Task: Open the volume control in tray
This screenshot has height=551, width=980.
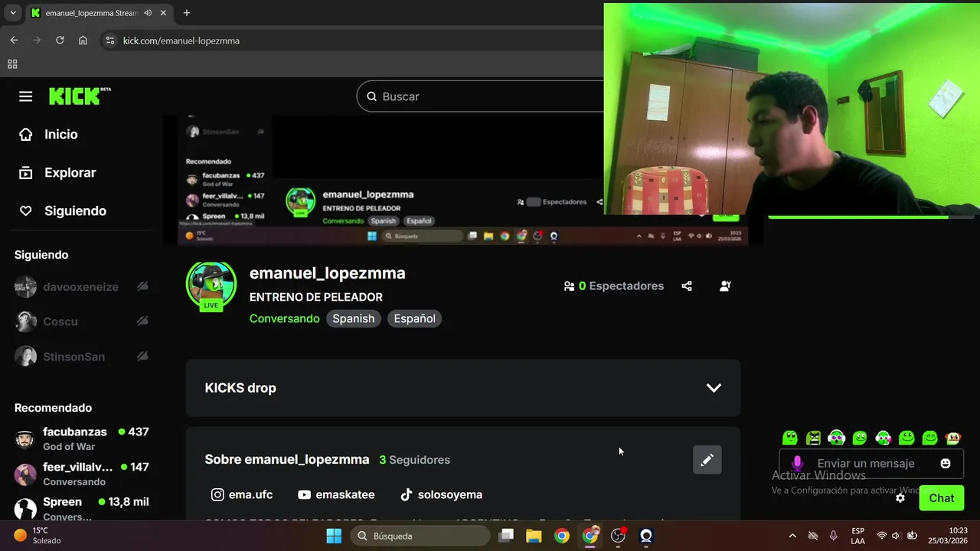Action: coord(896,536)
